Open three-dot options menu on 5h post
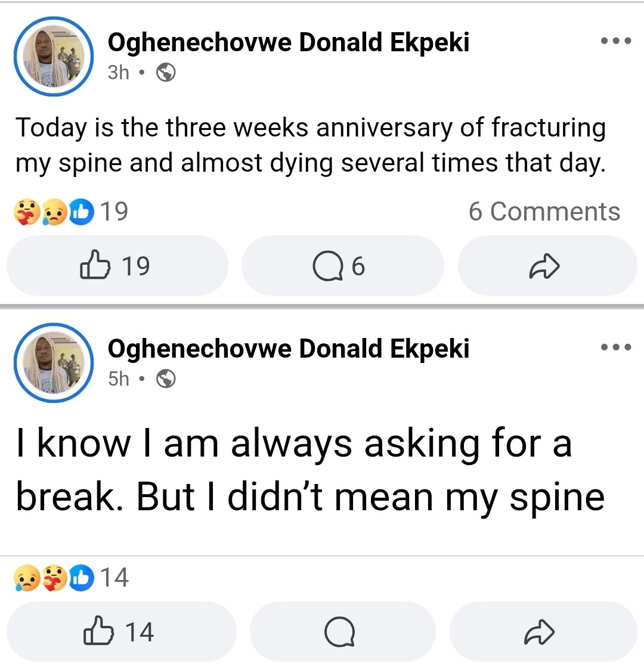The width and height of the screenshot is (644, 667). [x=616, y=348]
